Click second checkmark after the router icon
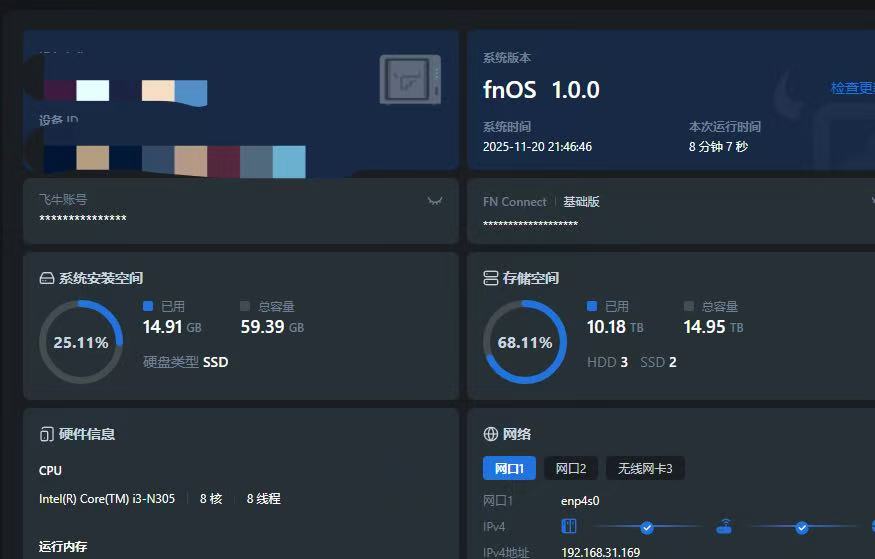Image resolution: width=875 pixels, height=559 pixels. pyautogui.click(x=801, y=526)
